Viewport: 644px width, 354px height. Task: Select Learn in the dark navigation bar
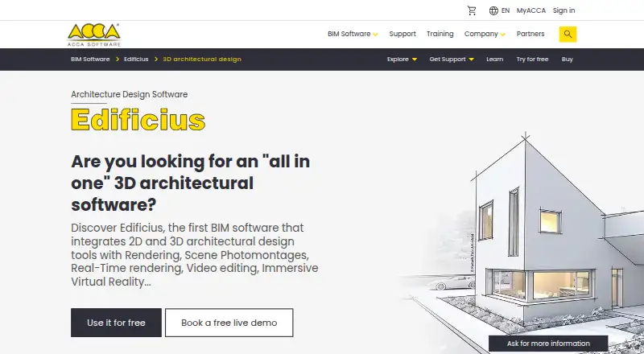point(494,60)
